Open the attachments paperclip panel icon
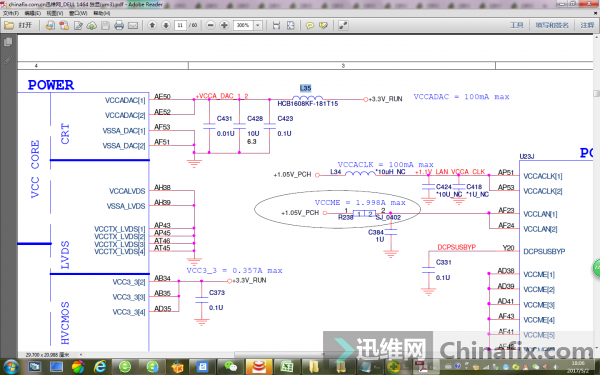Viewport: 600px width, 375px height. pyautogui.click(x=8, y=60)
